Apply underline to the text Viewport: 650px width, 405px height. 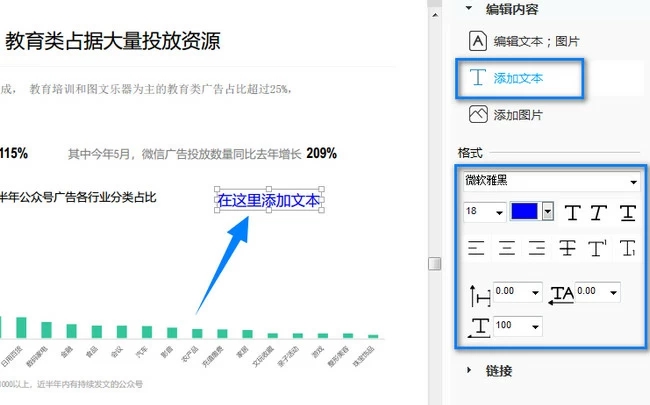(627, 212)
